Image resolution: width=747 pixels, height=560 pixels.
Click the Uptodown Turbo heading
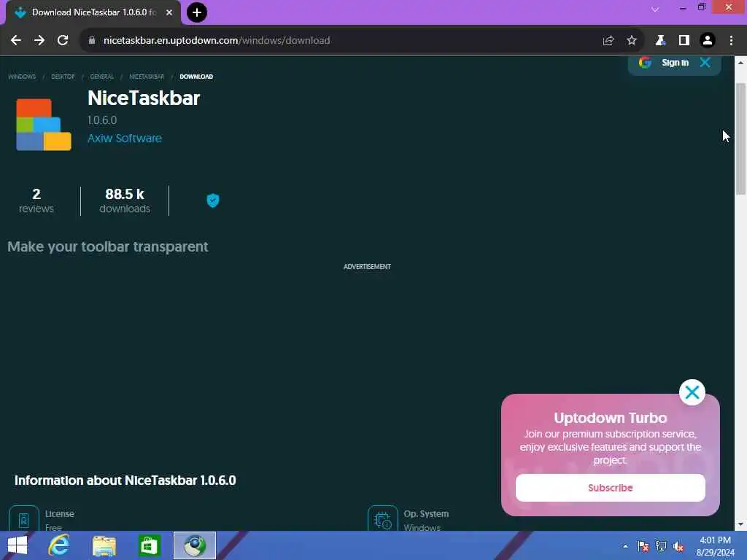coord(611,418)
